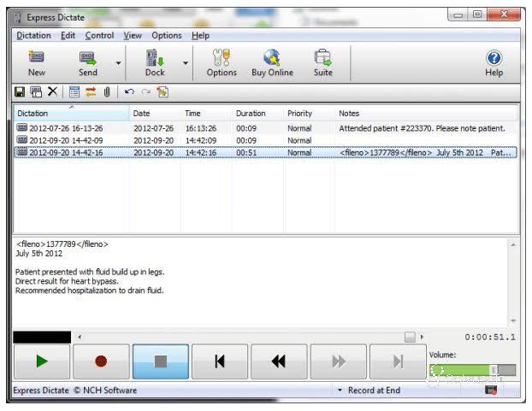Click the greyed redo arrow icon
Image resolution: width=532 pixels, height=411 pixels.
146,91
